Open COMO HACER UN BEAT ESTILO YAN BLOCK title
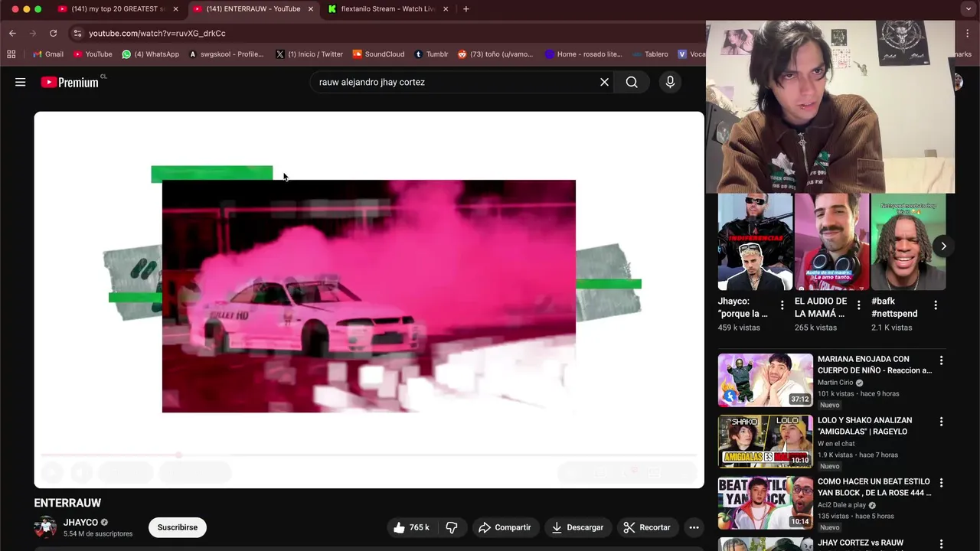980x551 pixels. point(874,487)
